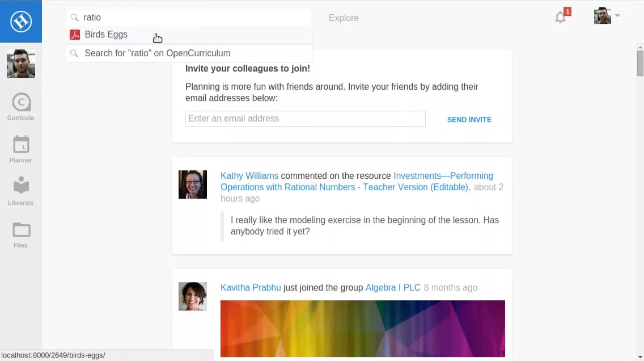Click Kathy's comment about the modeling exercise
Screen dimensions: 644x361
(365, 226)
